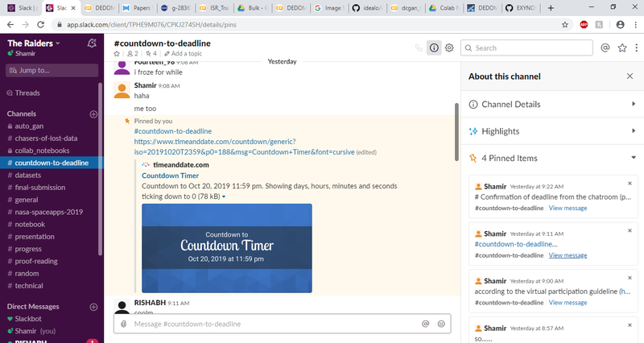This screenshot has width=644, height=343.
Task: Star the #countdown-to-deadline channel
Action: pos(118,54)
